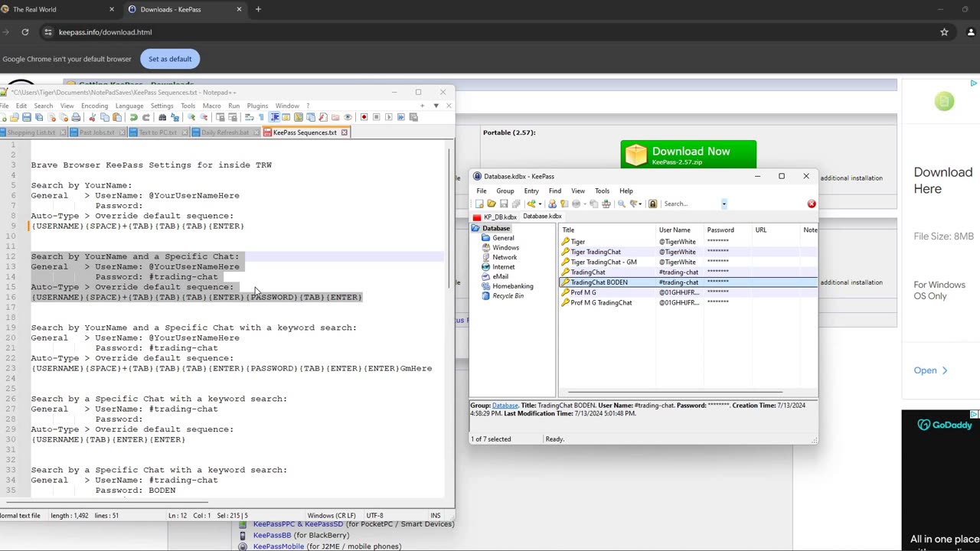Click Playback macro icon in Notepad++
Screen dimensions: 980x551
tap(388, 117)
